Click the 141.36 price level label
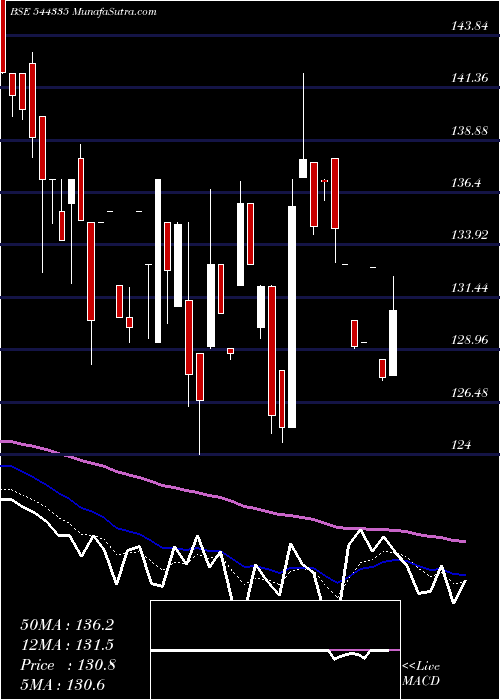This screenshot has width=500, height=700. click(469, 79)
